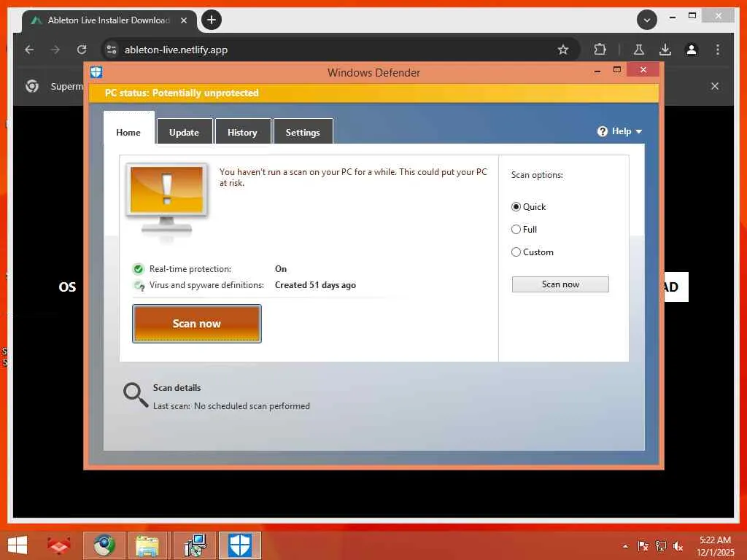Viewport: 747px width, 560px height.
Task: Click the Scan details magnifier icon
Action: click(x=135, y=394)
